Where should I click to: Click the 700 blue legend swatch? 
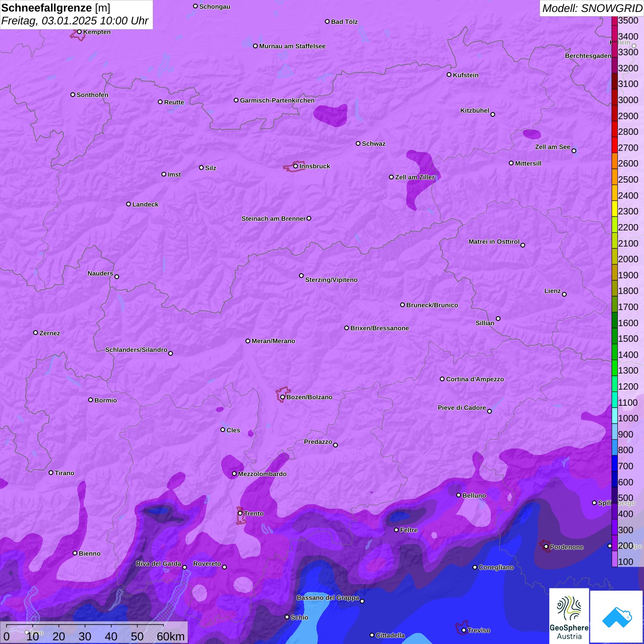point(614,463)
